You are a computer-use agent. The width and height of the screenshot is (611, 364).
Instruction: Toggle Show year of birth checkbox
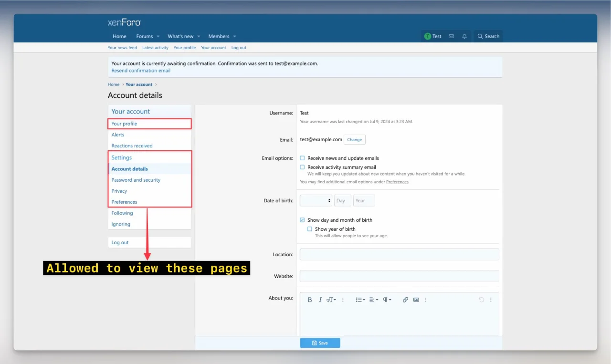coord(310,229)
